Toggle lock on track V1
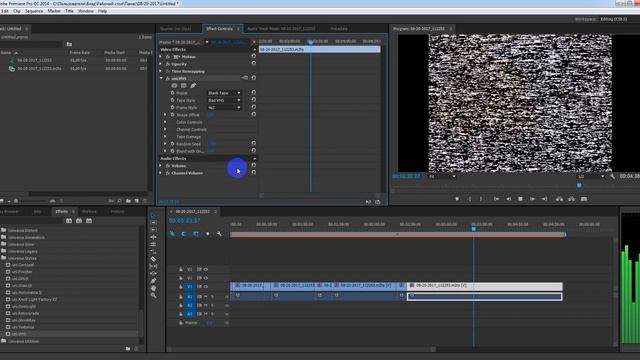This screenshot has width=640, height=360. (x=181, y=287)
